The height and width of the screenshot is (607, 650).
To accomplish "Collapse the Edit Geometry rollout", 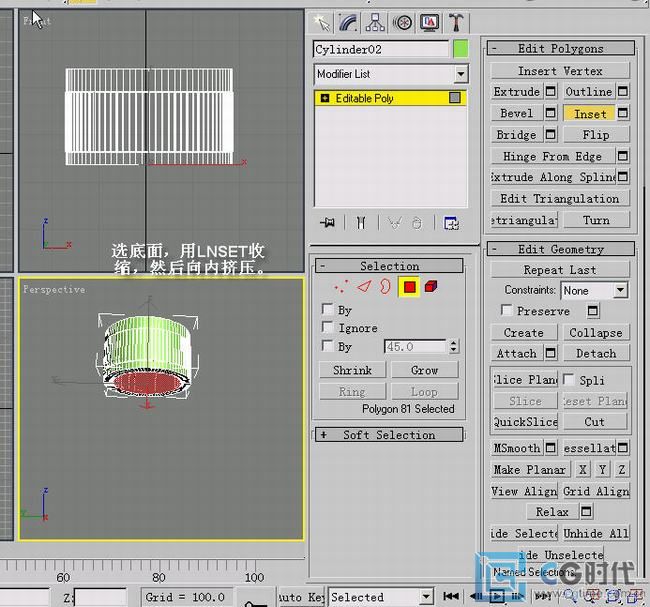I will pyautogui.click(x=560, y=249).
